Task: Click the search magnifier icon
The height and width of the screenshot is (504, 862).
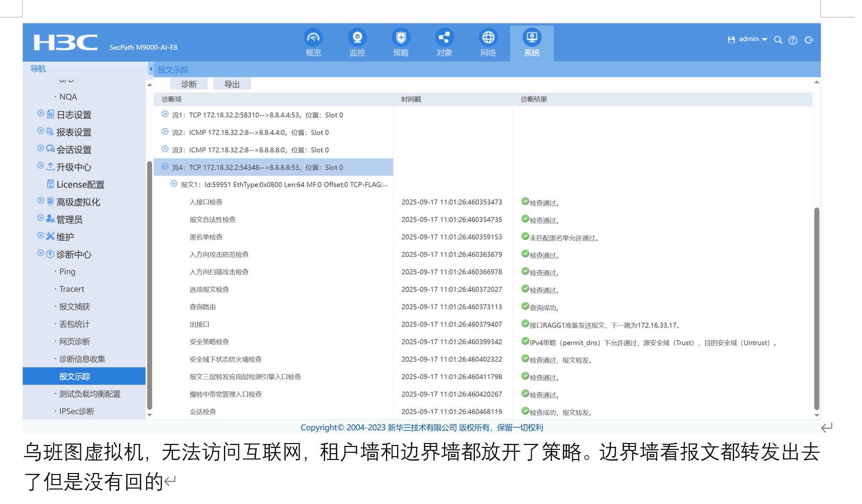Action: point(778,40)
